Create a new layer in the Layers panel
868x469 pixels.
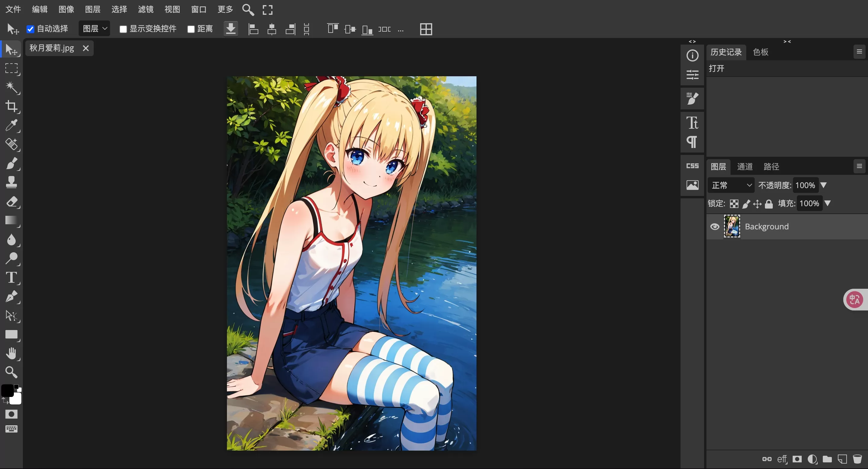[843, 459]
